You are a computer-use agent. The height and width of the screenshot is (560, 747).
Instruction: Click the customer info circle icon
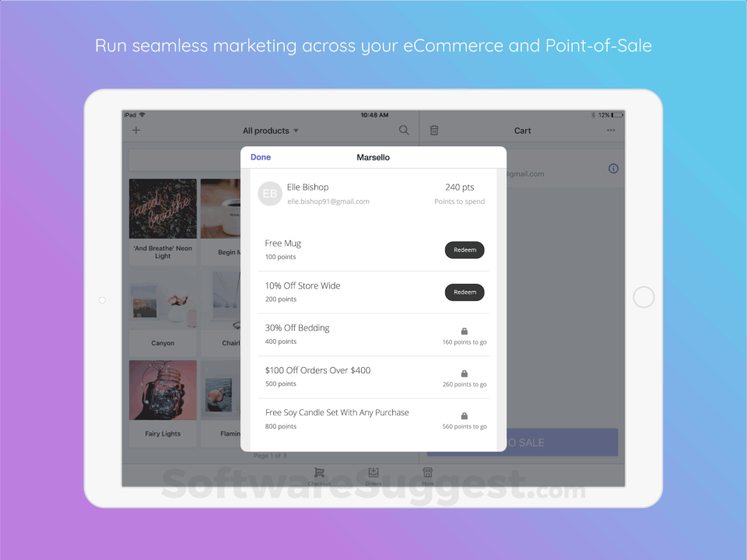point(613,169)
